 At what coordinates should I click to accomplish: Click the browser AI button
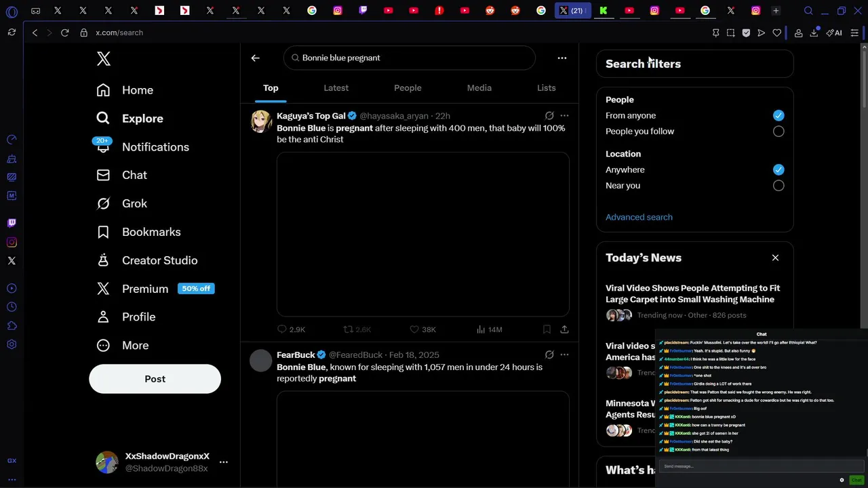click(x=834, y=33)
